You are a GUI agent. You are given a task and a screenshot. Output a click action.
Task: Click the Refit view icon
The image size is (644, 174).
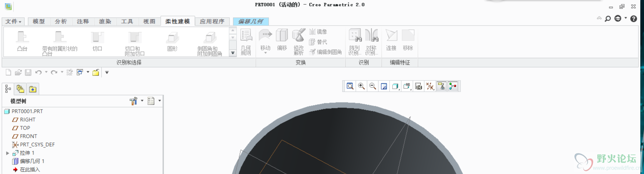[350, 87]
